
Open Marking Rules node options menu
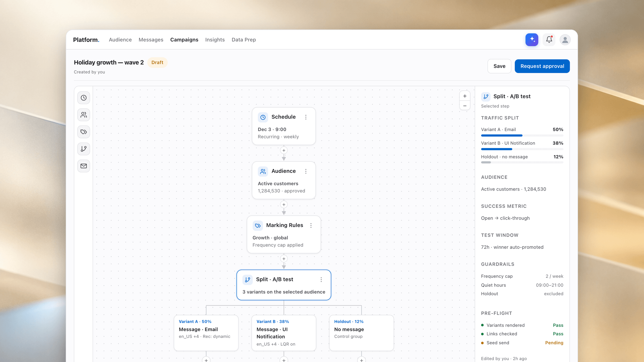click(x=311, y=226)
